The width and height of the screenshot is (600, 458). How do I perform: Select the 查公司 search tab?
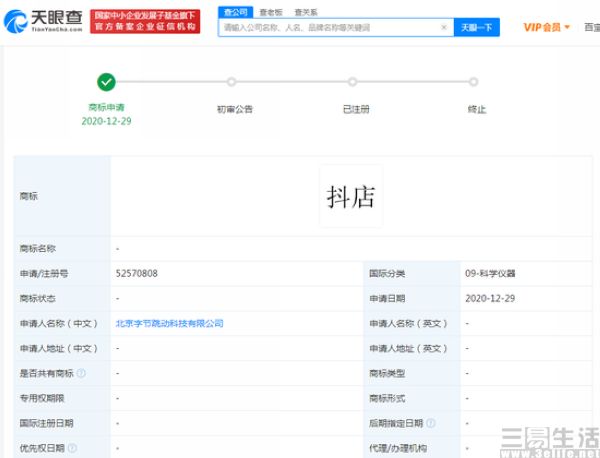click(235, 12)
